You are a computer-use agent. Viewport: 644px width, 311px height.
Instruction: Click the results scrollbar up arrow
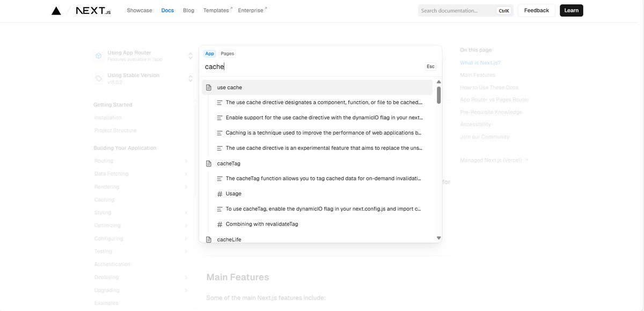438,82
